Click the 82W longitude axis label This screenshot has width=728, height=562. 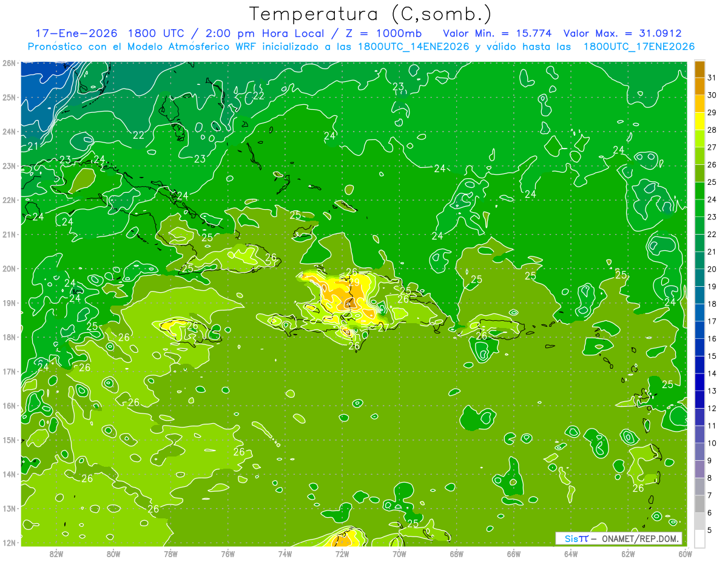pos(56,554)
